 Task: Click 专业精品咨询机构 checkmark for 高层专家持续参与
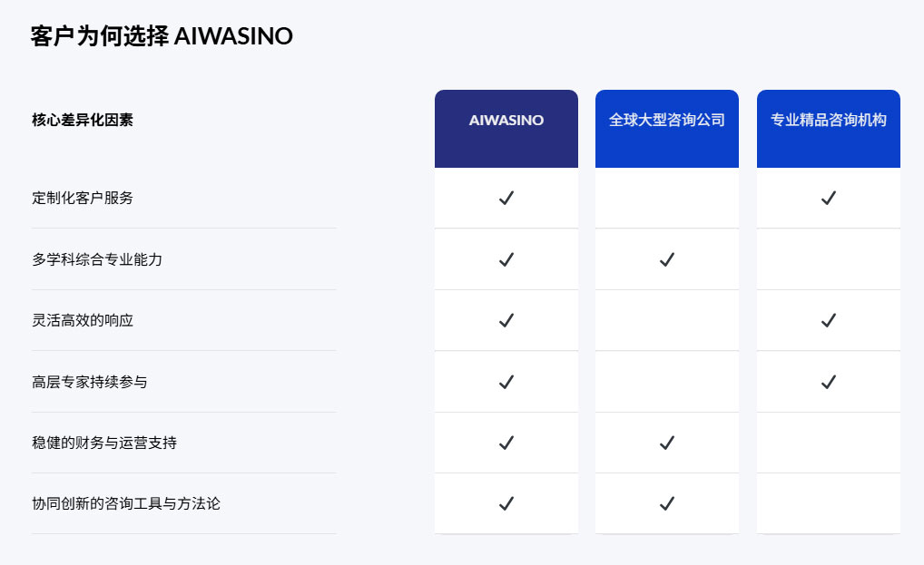coord(828,382)
